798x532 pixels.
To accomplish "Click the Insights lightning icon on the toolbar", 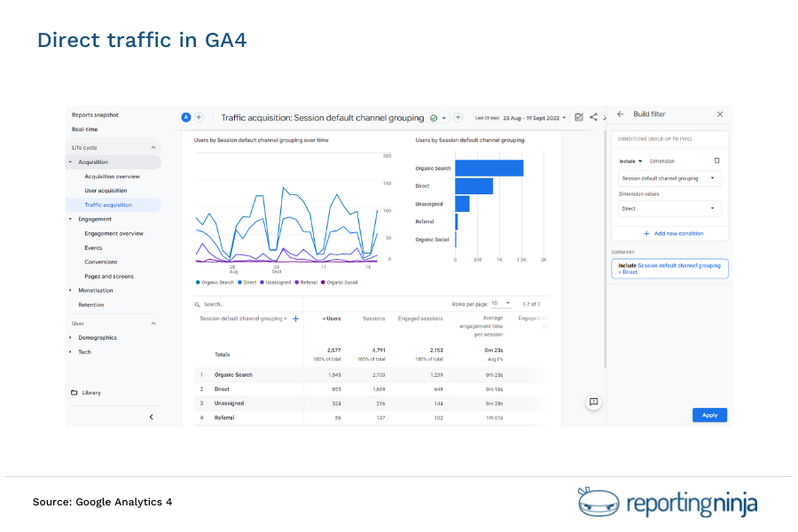I will 607,116.
